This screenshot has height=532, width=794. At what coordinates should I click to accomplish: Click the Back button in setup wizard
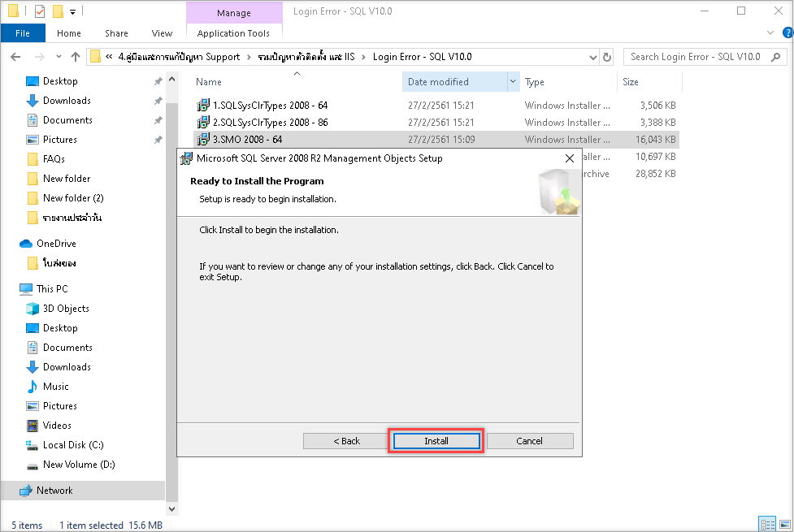pyautogui.click(x=345, y=441)
